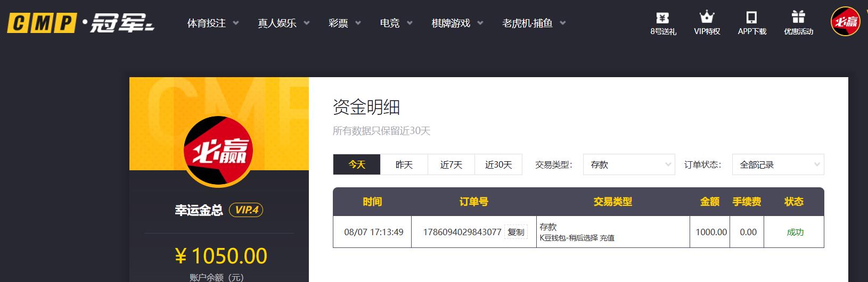This screenshot has width=868, height=282.
Task: Click the account balance ¥1050.00
Action: coord(221,256)
